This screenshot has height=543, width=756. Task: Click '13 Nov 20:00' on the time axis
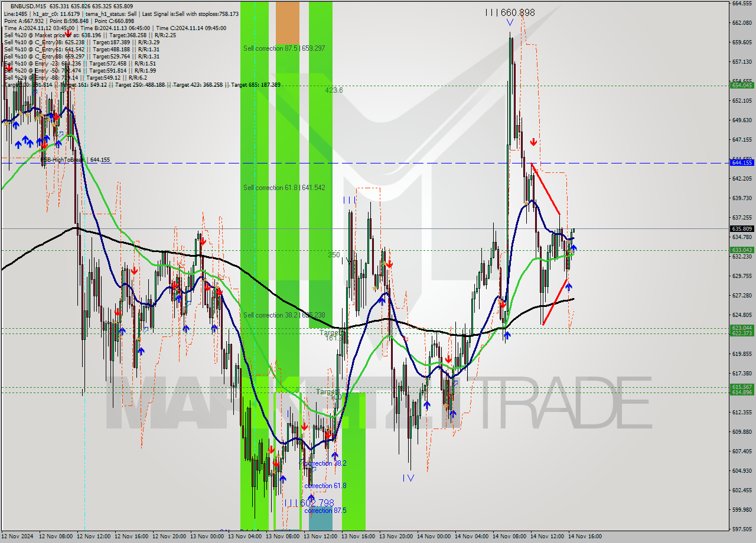[x=397, y=537]
